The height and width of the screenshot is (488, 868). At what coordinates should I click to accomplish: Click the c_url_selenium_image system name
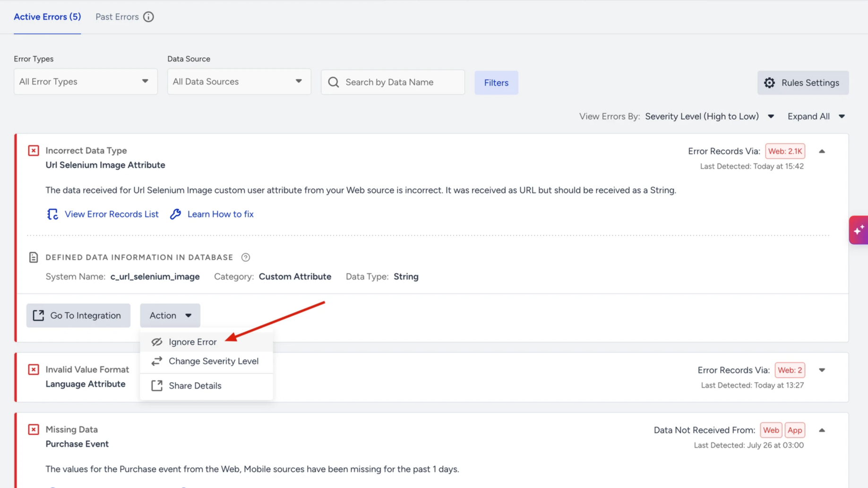(155, 277)
